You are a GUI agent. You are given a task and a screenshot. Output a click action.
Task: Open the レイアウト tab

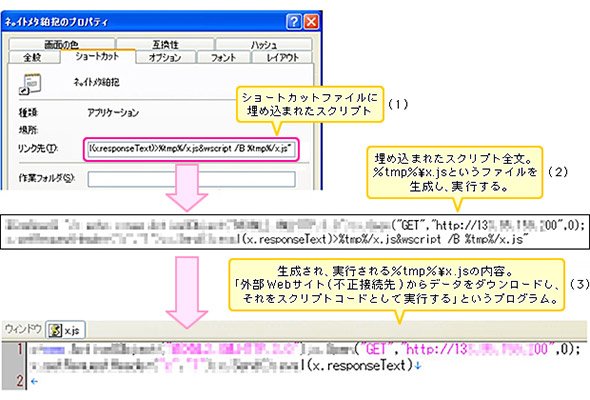(282, 57)
